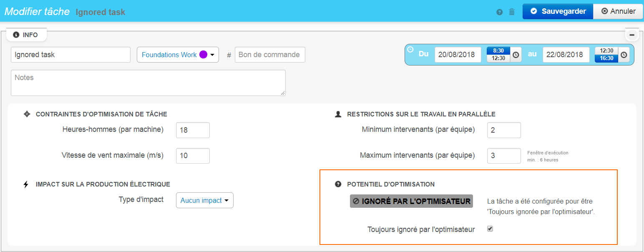Open the Aucun impact type dropdown
This screenshot has width=644, height=252.
(204, 200)
